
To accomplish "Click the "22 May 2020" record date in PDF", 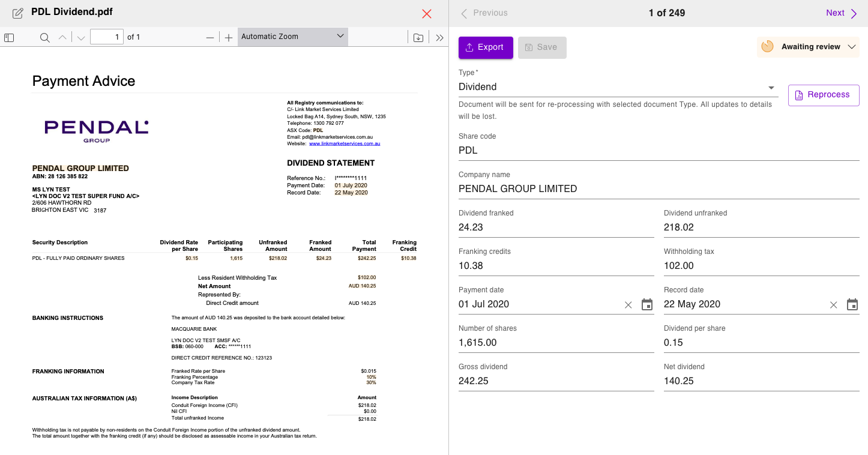I will pos(351,193).
